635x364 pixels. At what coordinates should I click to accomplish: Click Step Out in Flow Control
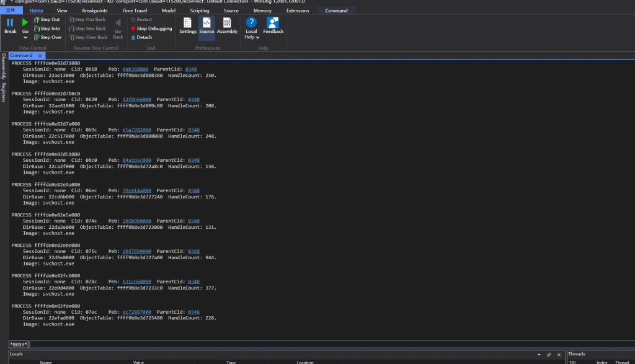pyautogui.click(x=48, y=20)
